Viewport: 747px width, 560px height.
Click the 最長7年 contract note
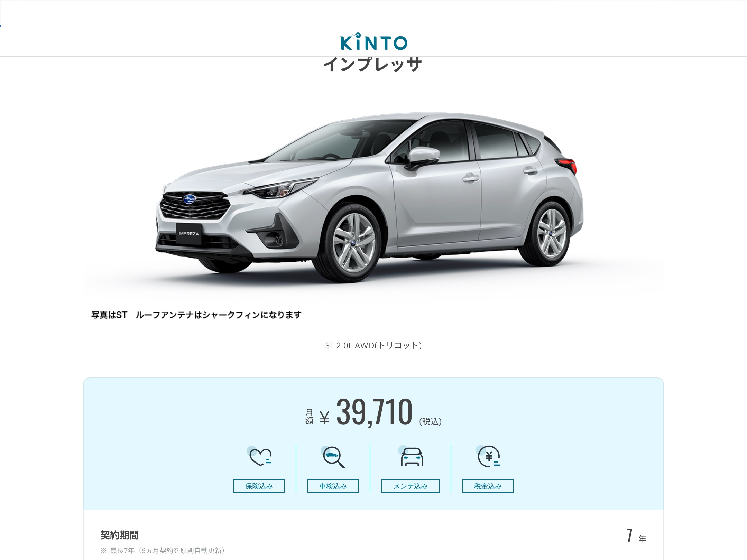pos(163,551)
